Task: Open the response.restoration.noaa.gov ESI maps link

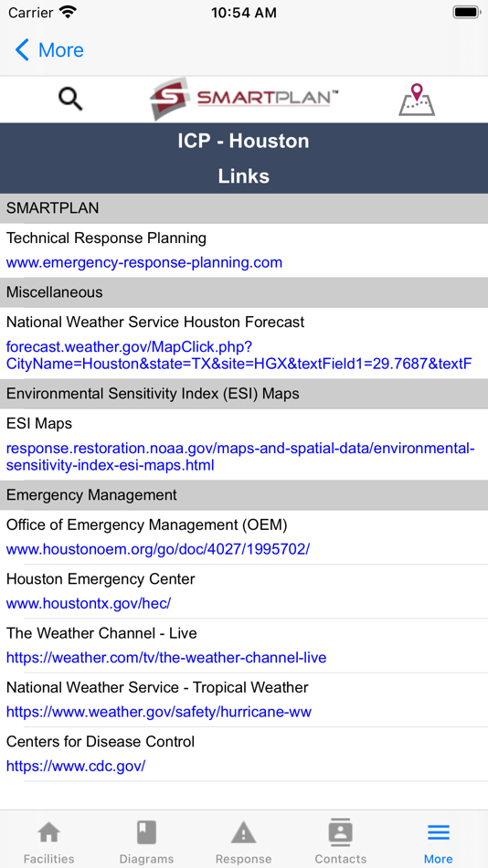Action: [x=240, y=457]
